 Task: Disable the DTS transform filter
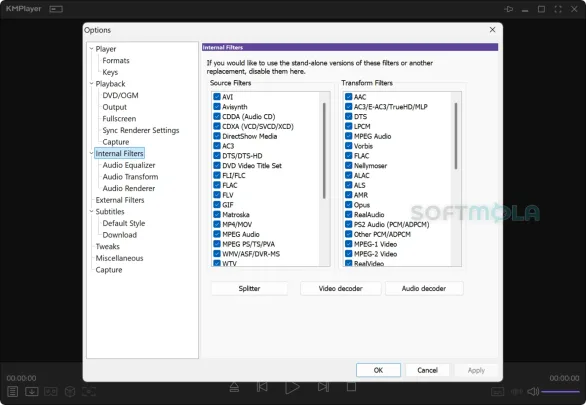tap(348, 116)
